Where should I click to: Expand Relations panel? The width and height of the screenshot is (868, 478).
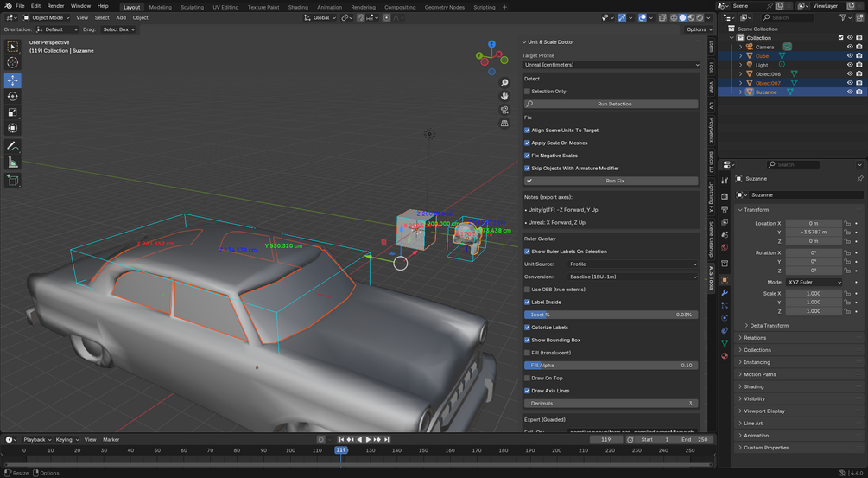755,338
